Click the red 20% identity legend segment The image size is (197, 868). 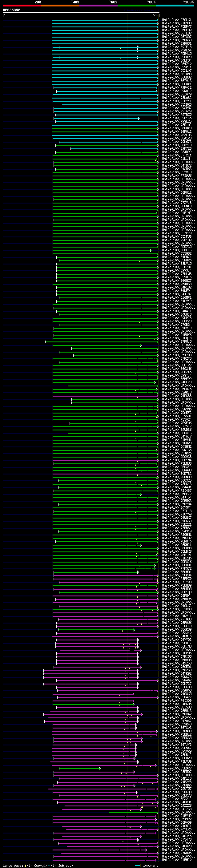point(22,6)
